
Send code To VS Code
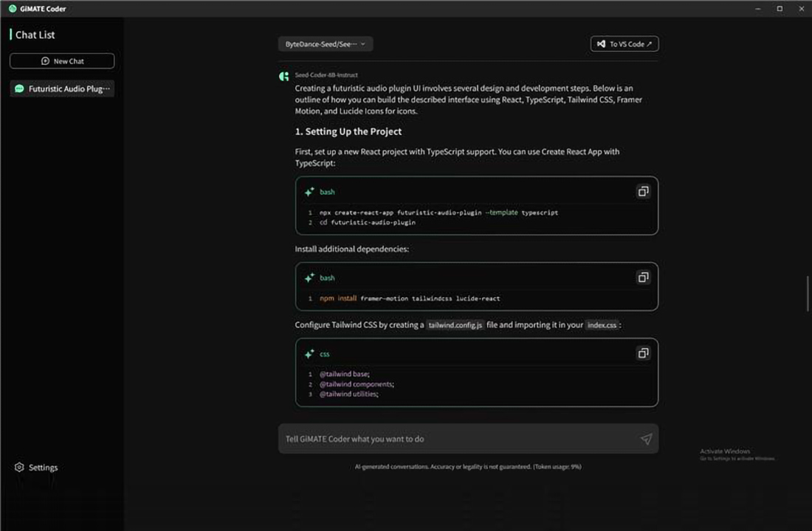tap(625, 44)
